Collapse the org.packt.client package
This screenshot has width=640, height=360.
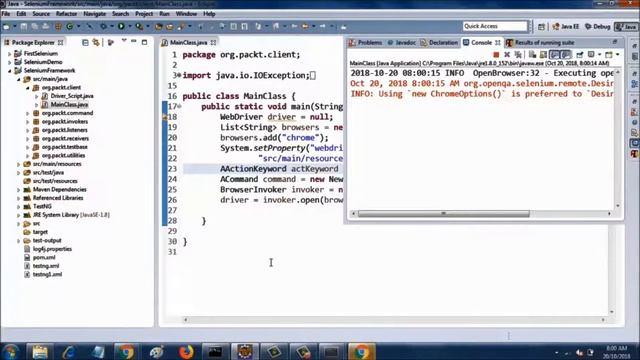pyautogui.click(x=28, y=88)
